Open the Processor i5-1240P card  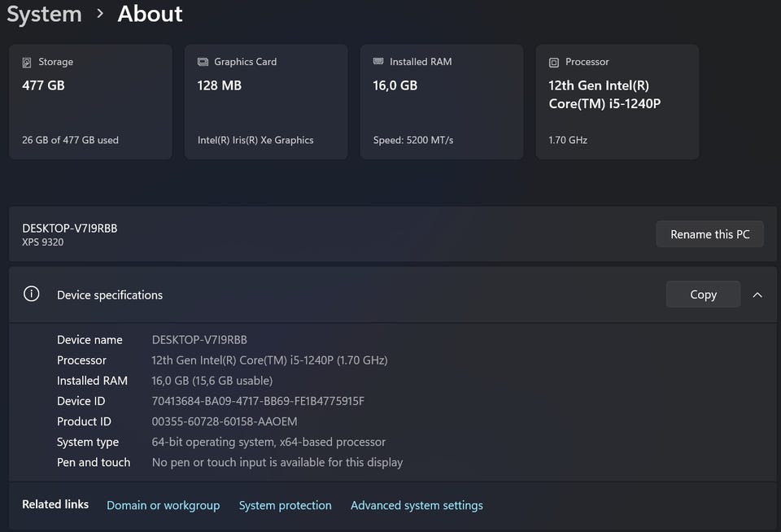point(617,102)
